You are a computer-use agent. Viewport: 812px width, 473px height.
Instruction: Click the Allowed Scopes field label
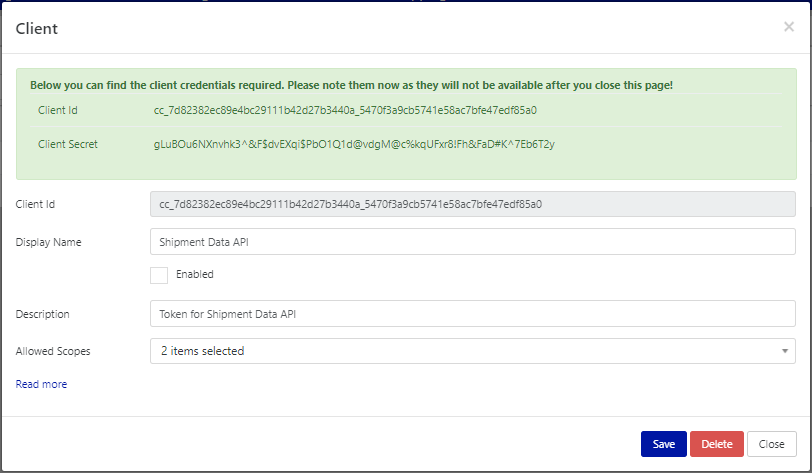(x=53, y=351)
